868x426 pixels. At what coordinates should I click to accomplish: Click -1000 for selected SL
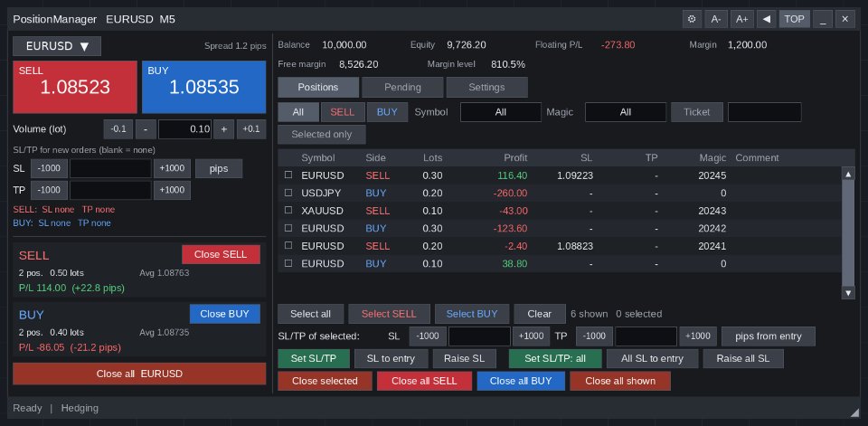428,336
